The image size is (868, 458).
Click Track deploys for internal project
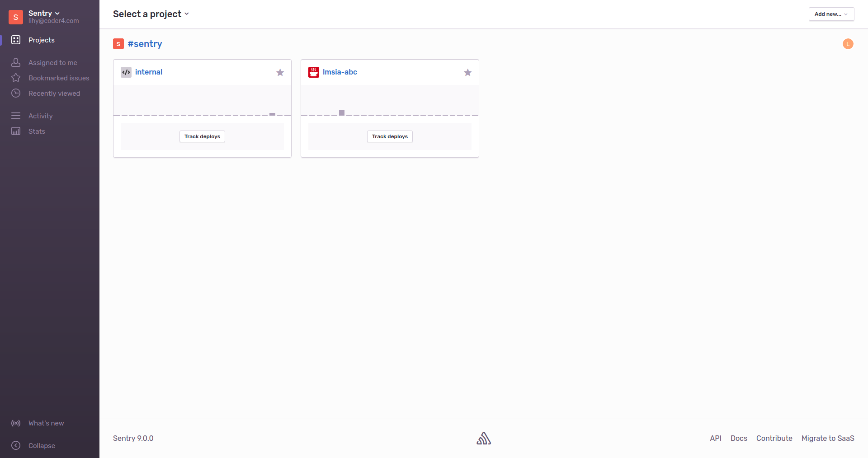[202, 136]
